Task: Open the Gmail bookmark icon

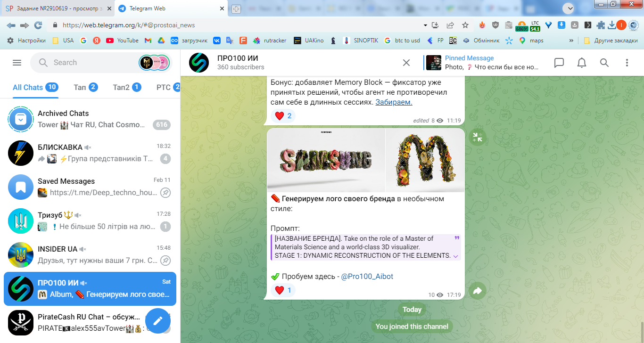Action: pos(149,41)
